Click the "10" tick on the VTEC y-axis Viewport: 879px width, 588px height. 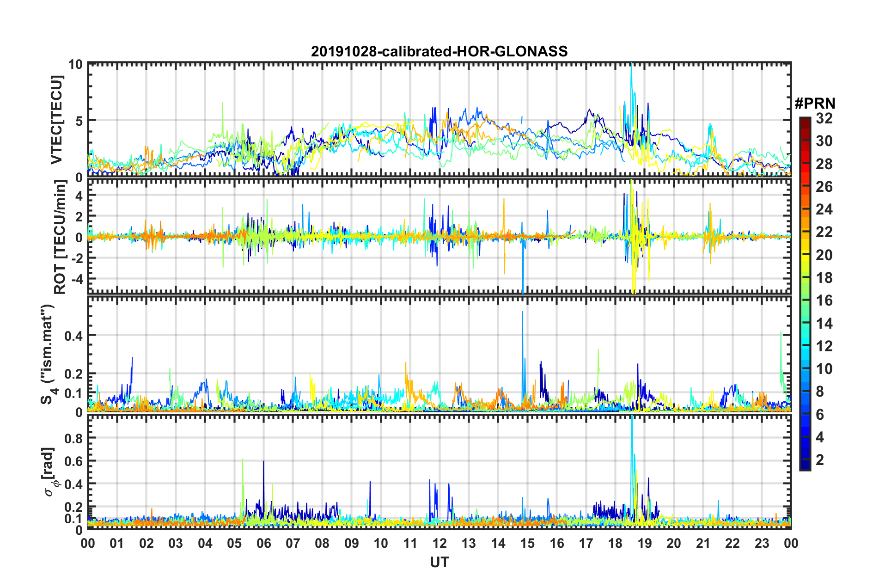tap(75, 64)
